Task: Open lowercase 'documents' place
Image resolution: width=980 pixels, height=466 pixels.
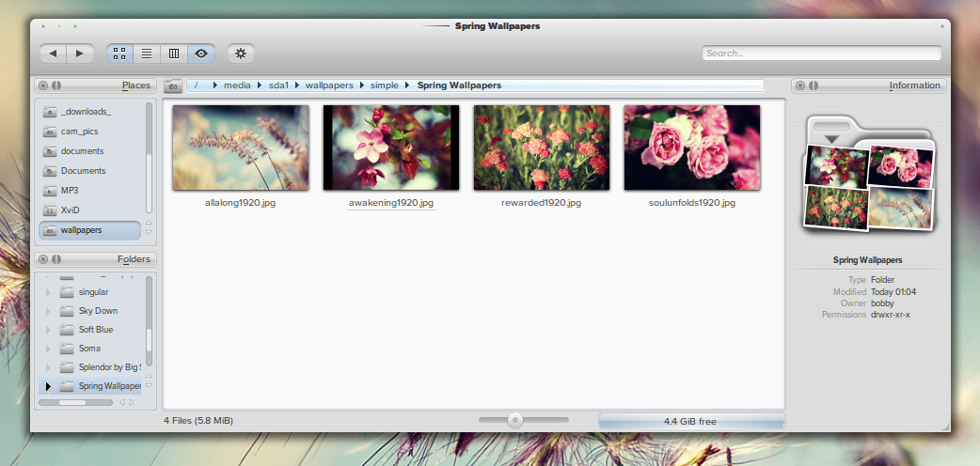Action: click(90, 151)
